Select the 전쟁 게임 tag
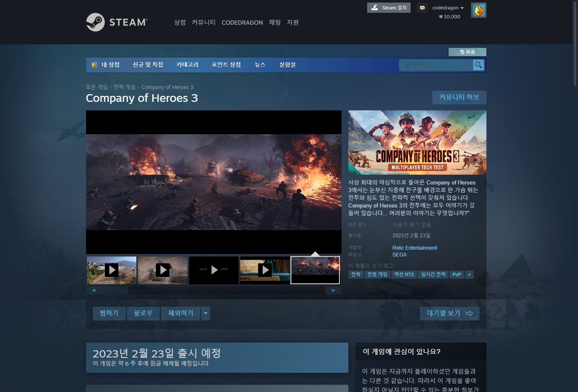The width and height of the screenshot is (578, 392). [377, 274]
